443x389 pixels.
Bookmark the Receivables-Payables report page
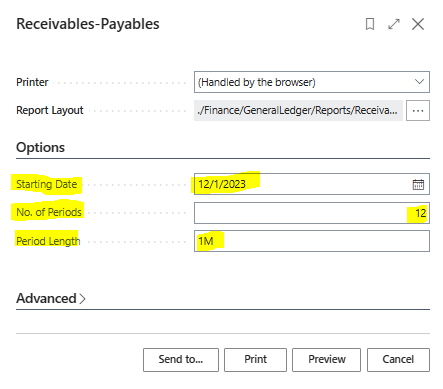[x=370, y=24]
